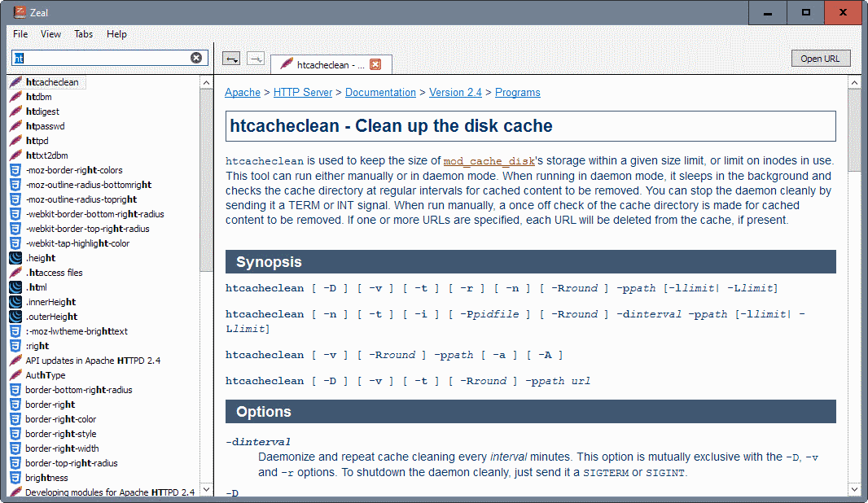Click the forward navigation arrow button
This screenshot has width=868, height=503.
point(256,58)
